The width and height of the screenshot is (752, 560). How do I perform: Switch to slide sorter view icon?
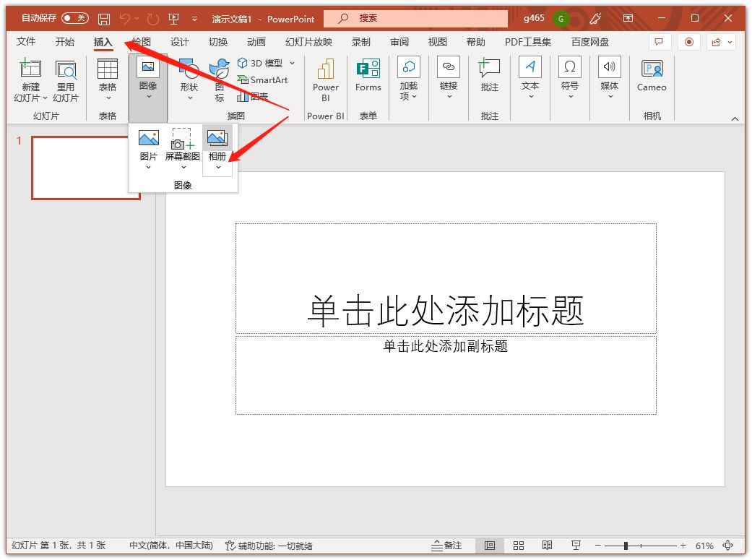pyautogui.click(x=518, y=546)
